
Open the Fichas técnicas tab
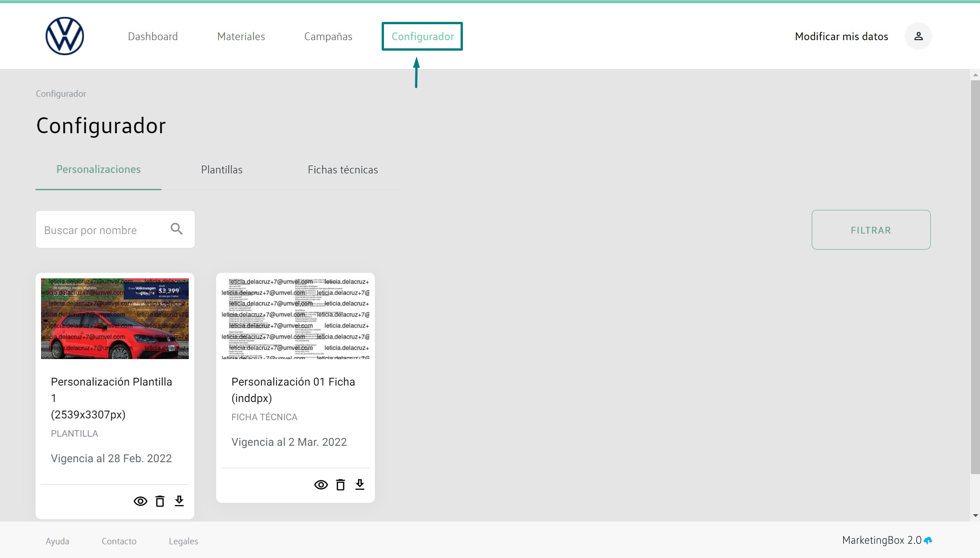point(342,170)
